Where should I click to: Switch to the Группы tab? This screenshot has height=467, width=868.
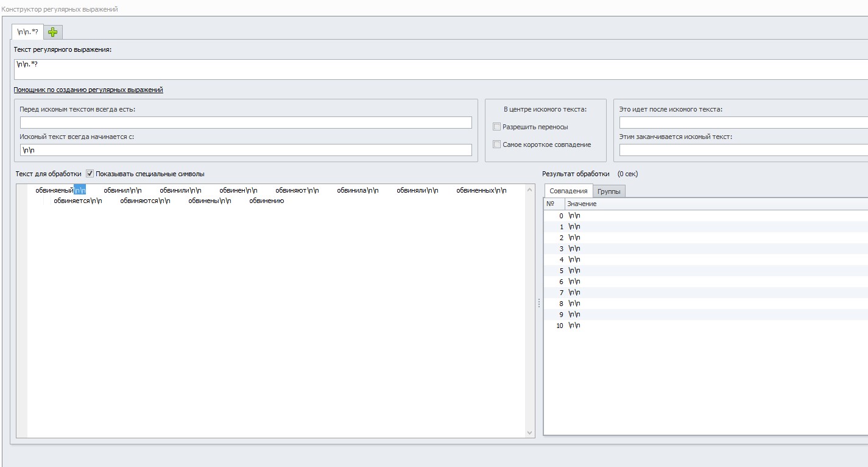pyautogui.click(x=609, y=191)
